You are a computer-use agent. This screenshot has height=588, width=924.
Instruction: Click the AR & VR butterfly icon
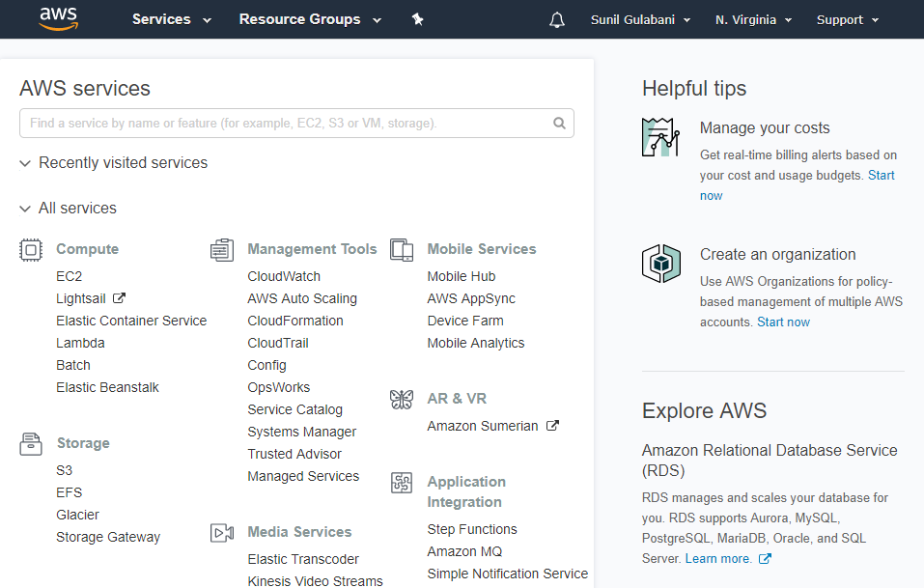[402, 400]
